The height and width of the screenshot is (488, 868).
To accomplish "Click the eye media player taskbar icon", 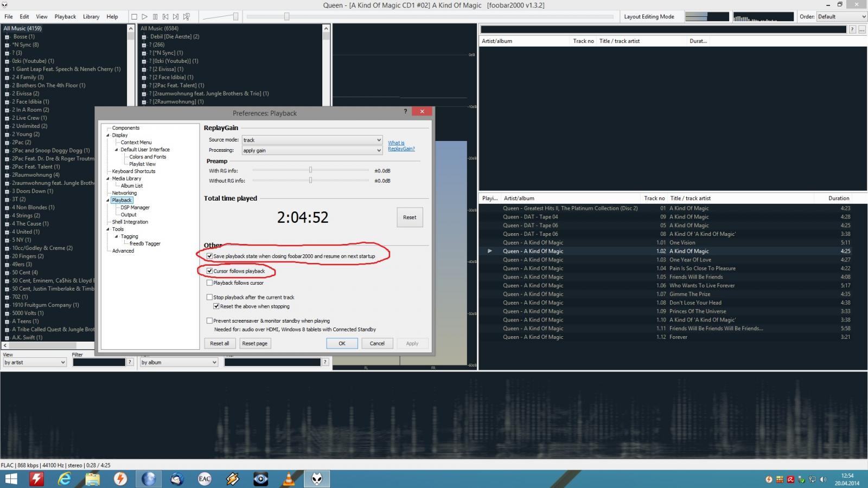I will [x=261, y=479].
